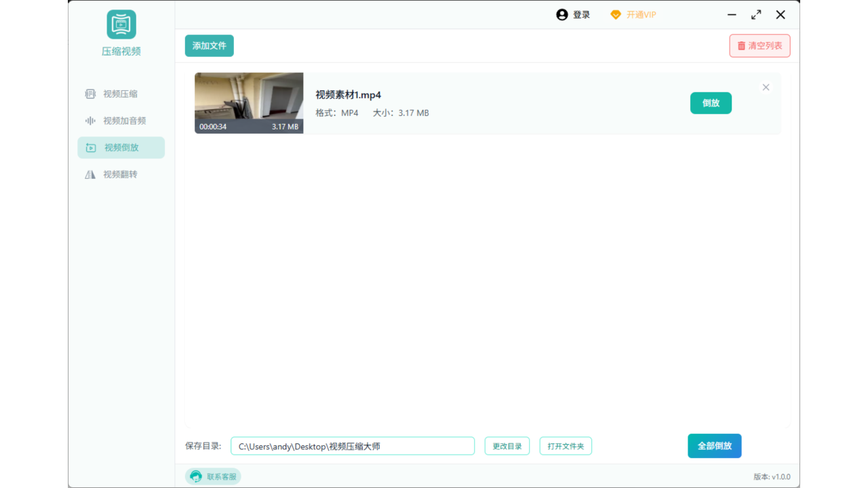
Task: Click the 保存目录 path input field
Action: tap(353, 445)
